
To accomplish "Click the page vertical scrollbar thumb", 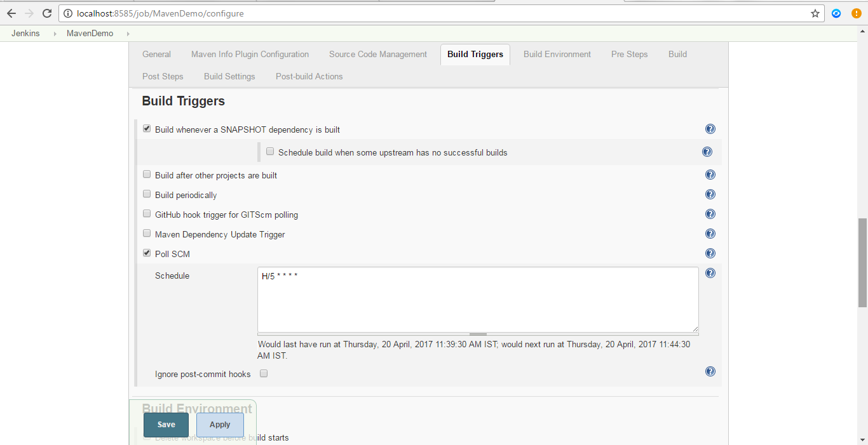I will tap(862, 262).
